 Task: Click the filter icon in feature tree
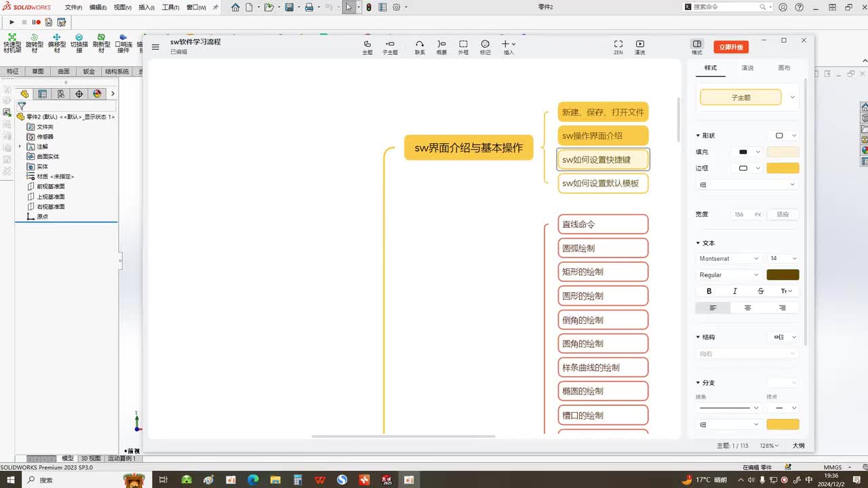22,106
